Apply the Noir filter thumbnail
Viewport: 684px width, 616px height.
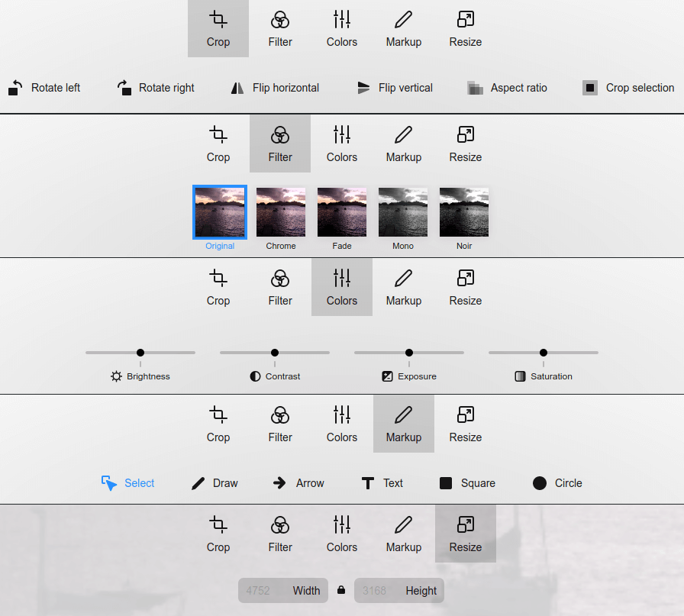[x=464, y=212]
